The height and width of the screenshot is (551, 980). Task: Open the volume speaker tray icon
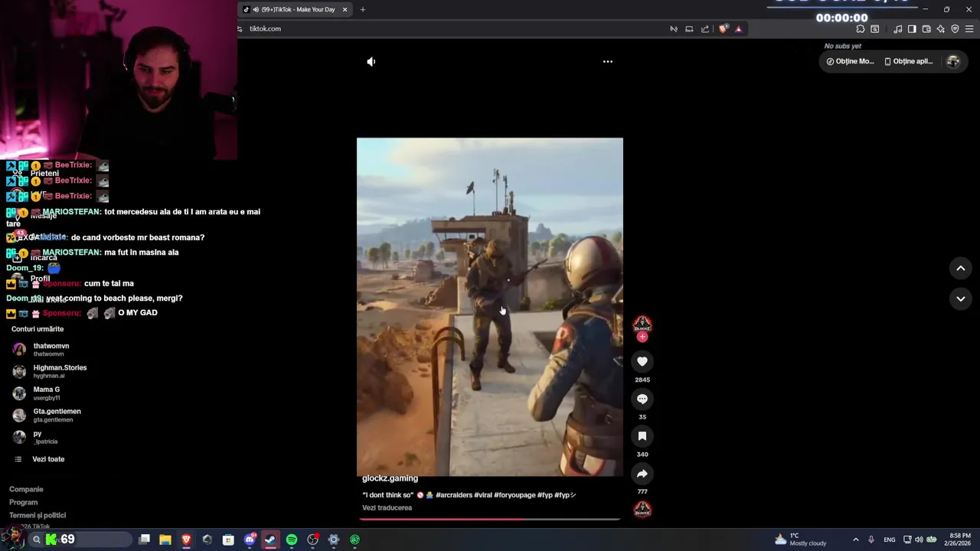point(919,540)
